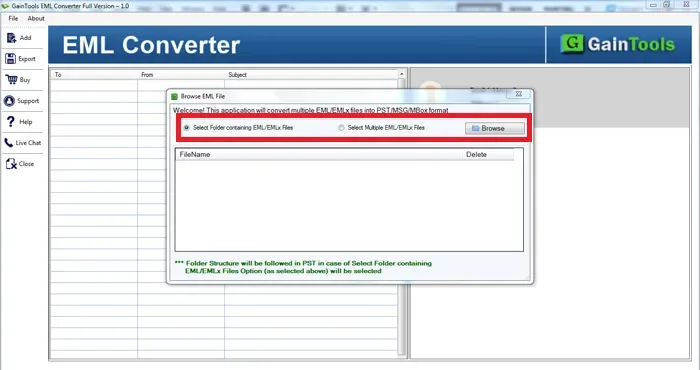700x370 pixels.
Task: Open the About menu
Action: click(36, 18)
